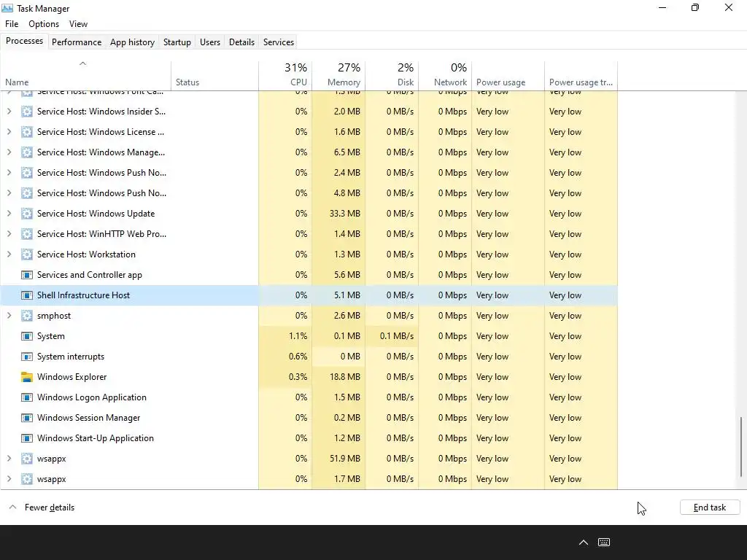Image resolution: width=747 pixels, height=560 pixels.
Task: Sort by the Memory column header
Action: 338,76
